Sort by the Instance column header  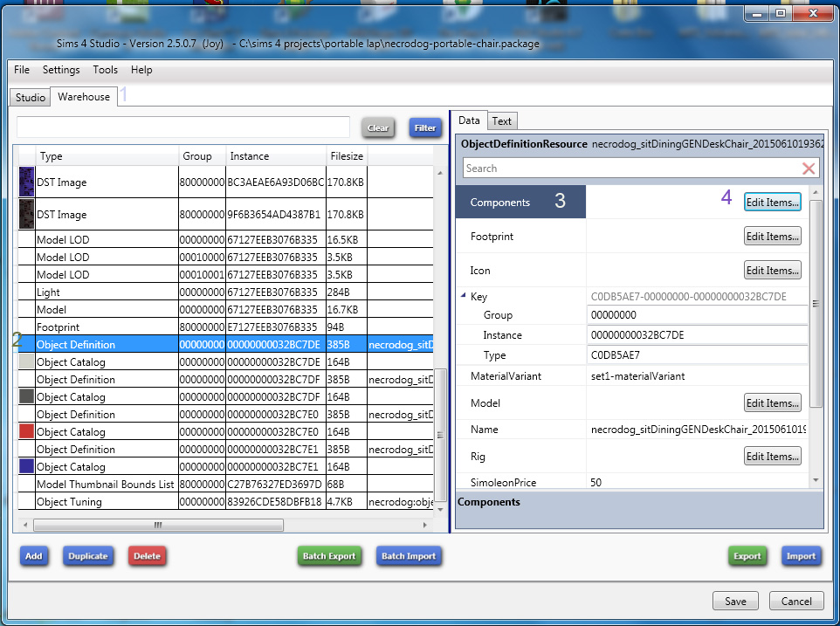pyautogui.click(x=276, y=155)
